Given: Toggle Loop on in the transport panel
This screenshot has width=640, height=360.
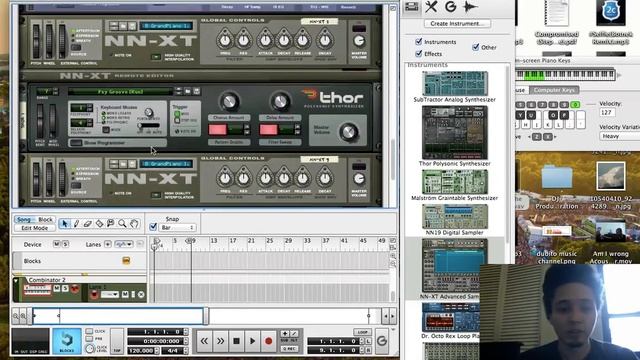Looking at the screenshot, I should point(362,332).
